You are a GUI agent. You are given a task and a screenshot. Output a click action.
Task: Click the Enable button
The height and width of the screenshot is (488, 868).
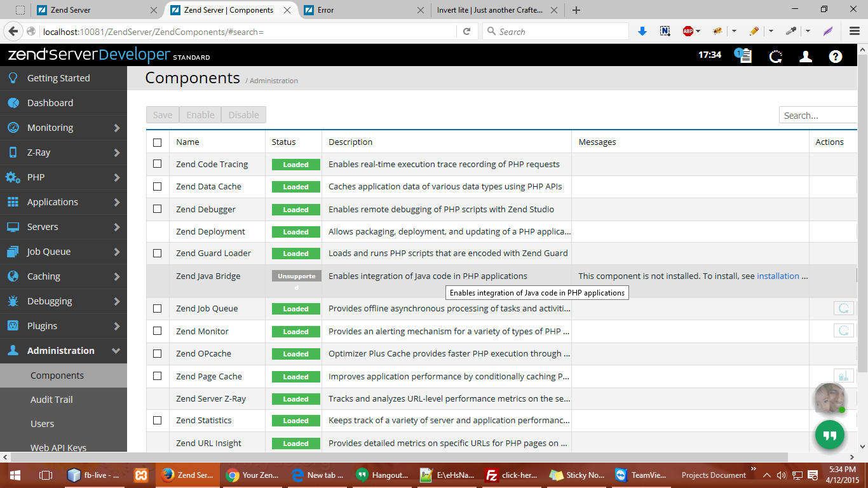(x=200, y=115)
